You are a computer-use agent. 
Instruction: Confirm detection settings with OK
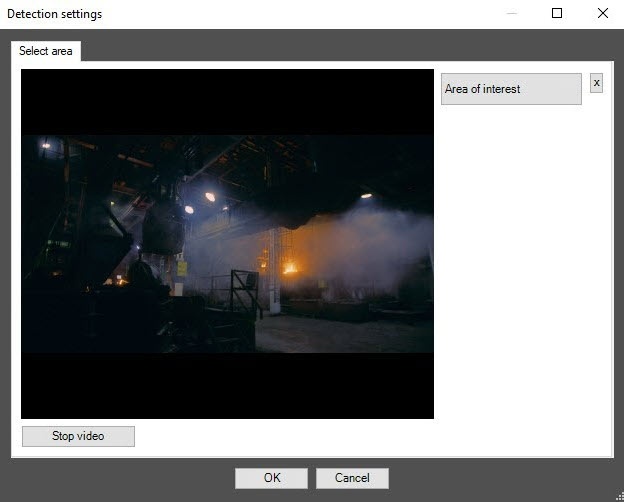271,478
